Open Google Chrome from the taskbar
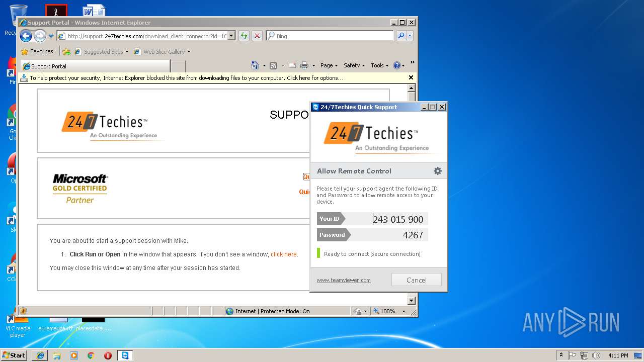Viewport: 644px width, 362px height. click(x=91, y=355)
